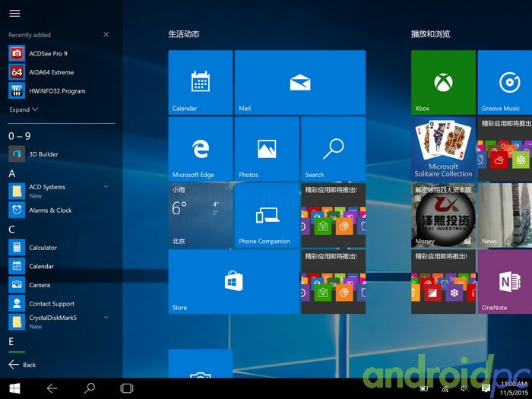Screen dimensions: 532x399
Task: Launch the Xbox tile
Action: [x=443, y=82]
